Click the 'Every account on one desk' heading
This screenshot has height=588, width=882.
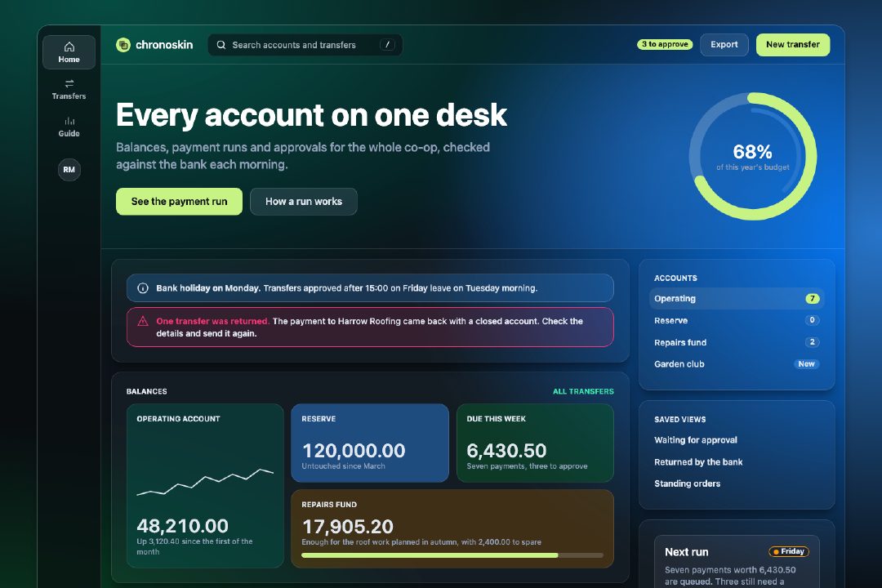coord(312,115)
